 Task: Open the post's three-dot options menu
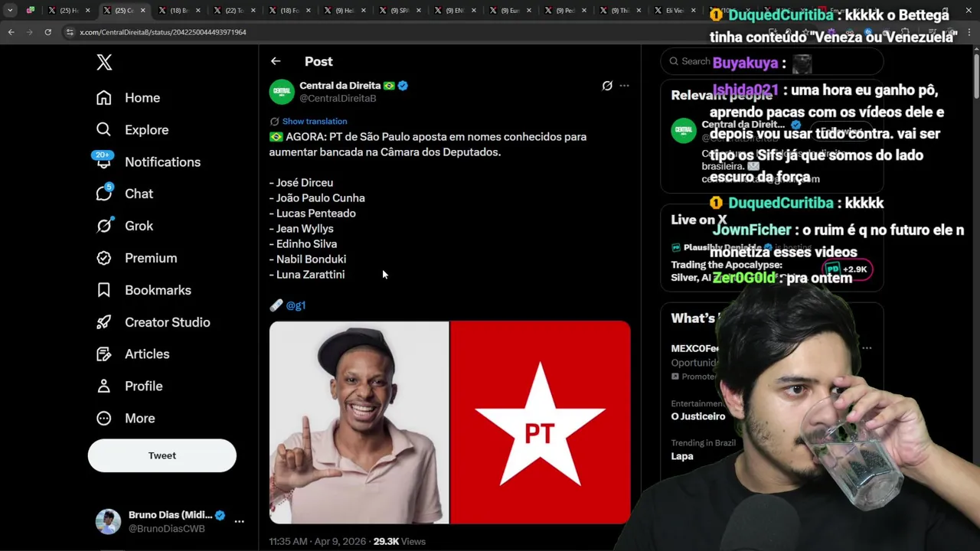pyautogui.click(x=624, y=86)
